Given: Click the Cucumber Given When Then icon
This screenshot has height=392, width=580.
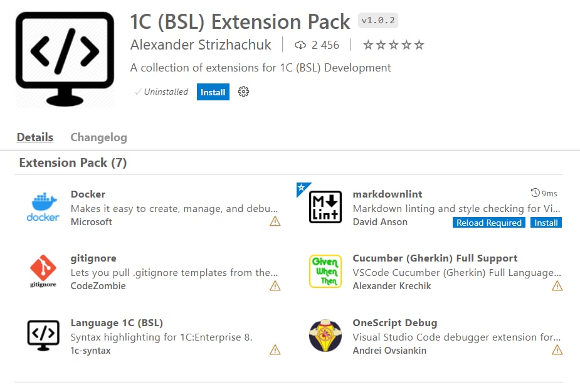Looking at the screenshot, I should point(325,271).
